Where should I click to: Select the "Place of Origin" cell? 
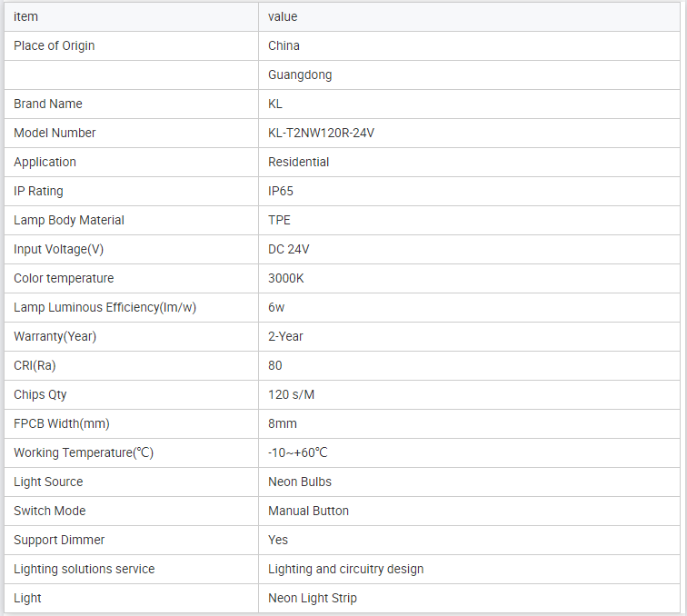pos(55,45)
